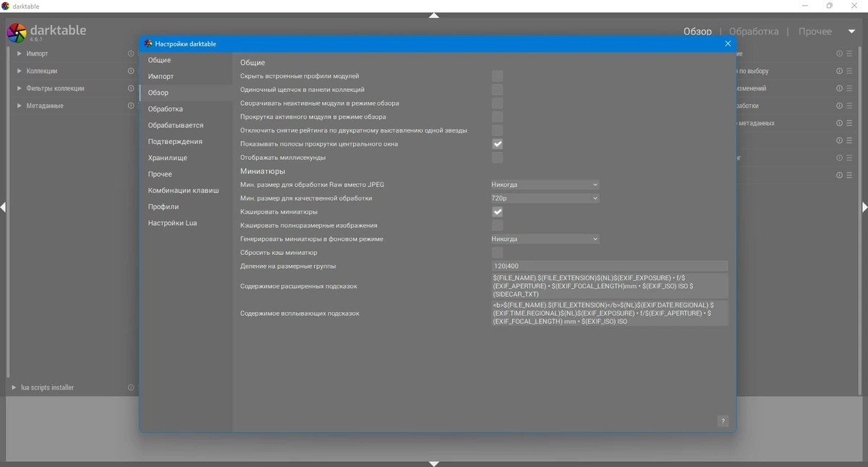The height and width of the screenshot is (467, 868).
Task: Open the Настройки Lua settings page
Action: 186,223
